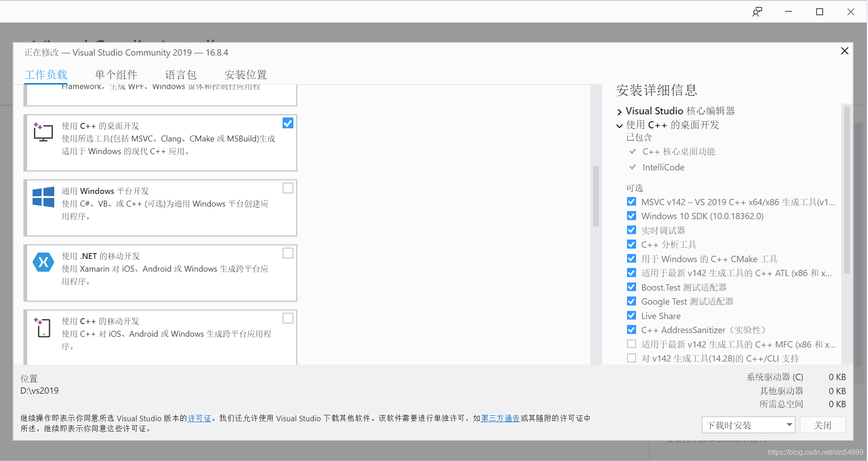This screenshot has width=868, height=461.
Task: Click the 系统驱动器 (C) label
Action: (x=775, y=377)
